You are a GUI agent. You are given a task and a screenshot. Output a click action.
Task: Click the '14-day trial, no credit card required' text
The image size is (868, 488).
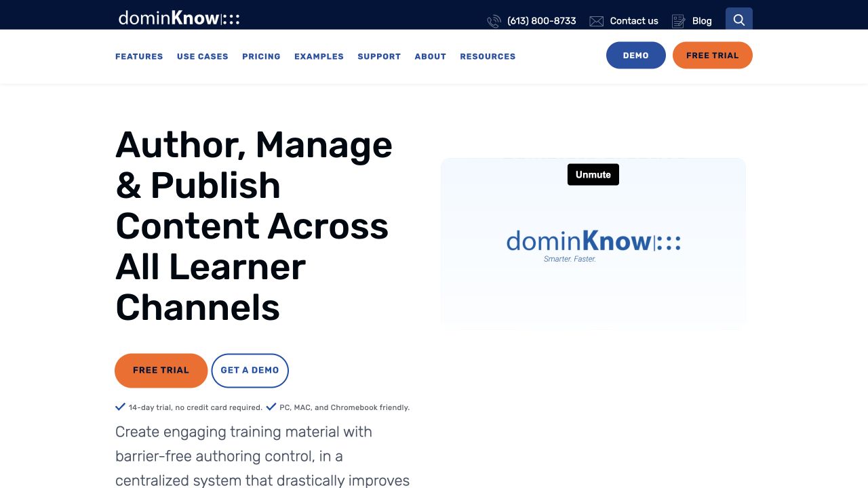tap(195, 407)
